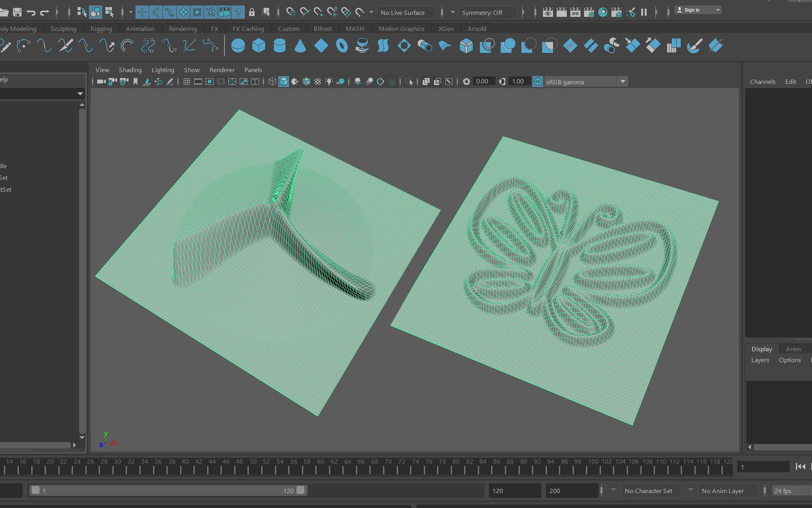This screenshot has width=812, height=508.
Task: Toggle the viewport grid display icon
Action: [187, 82]
